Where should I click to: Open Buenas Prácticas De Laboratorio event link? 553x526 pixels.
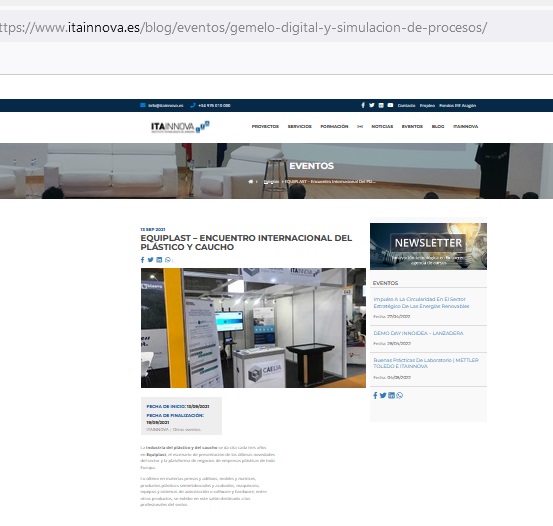[426, 363]
